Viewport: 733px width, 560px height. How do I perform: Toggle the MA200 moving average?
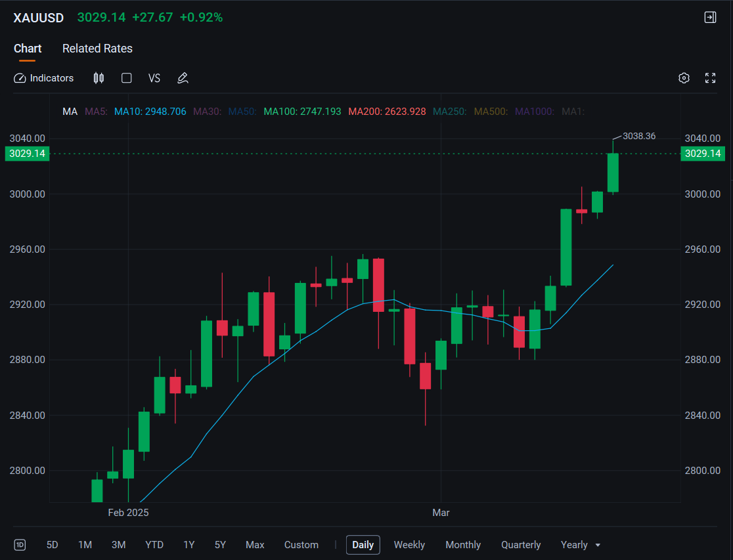coord(387,112)
